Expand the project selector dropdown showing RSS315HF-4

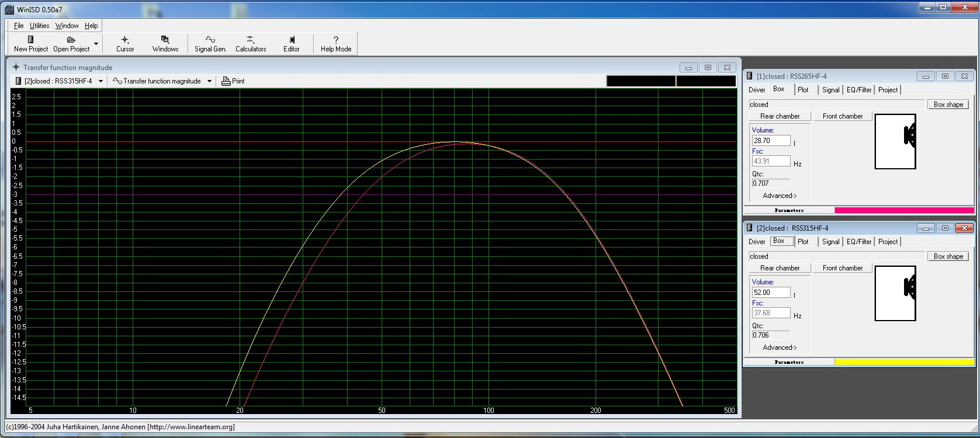(x=101, y=81)
